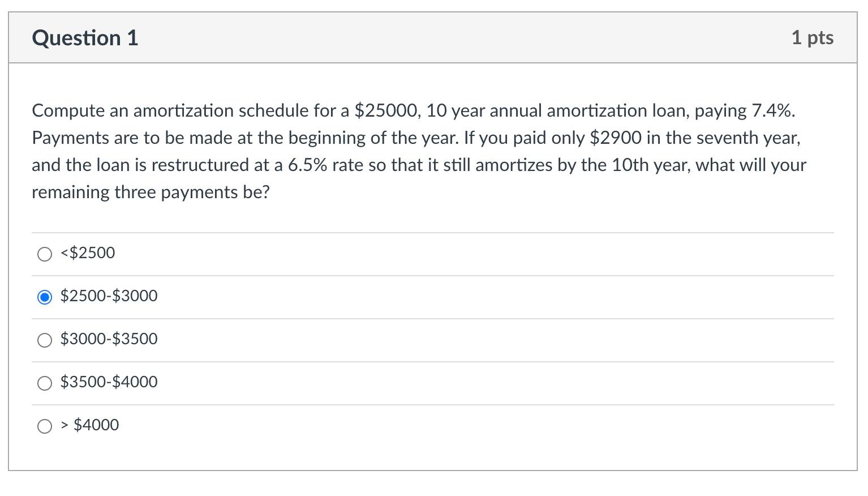This screenshot has height=496, width=868.
Task: Click the <$2500 option label text
Action: pos(87,253)
